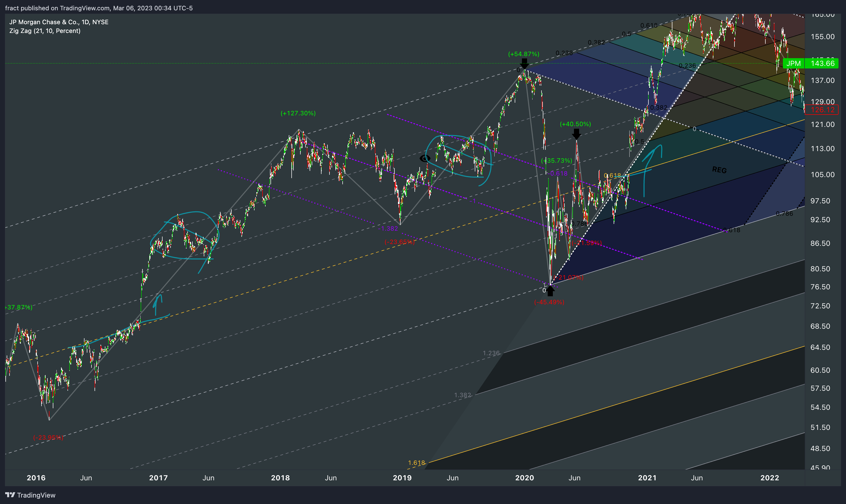Click the (+35.73%) swing label

point(557,160)
